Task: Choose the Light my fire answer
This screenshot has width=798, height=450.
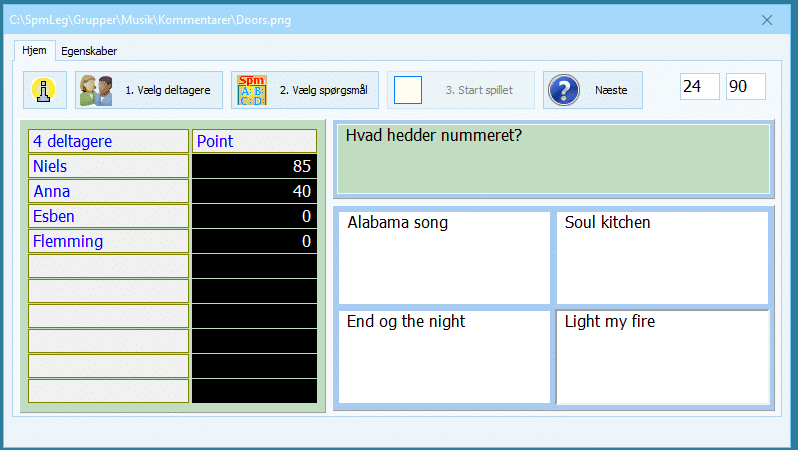Action: (662, 356)
